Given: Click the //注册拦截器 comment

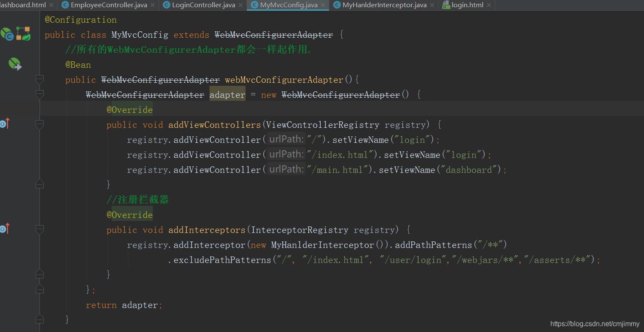Looking at the screenshot, I should [137, 199].
